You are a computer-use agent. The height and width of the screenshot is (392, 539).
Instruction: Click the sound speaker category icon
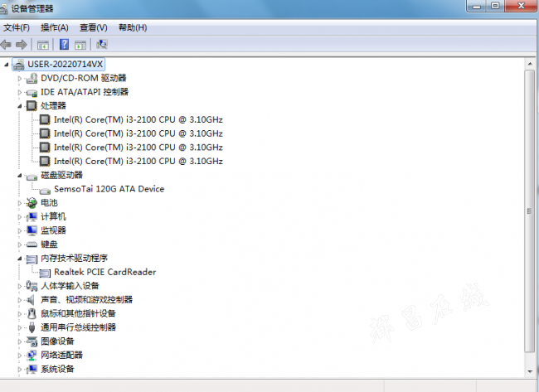(x=32, y=300)
